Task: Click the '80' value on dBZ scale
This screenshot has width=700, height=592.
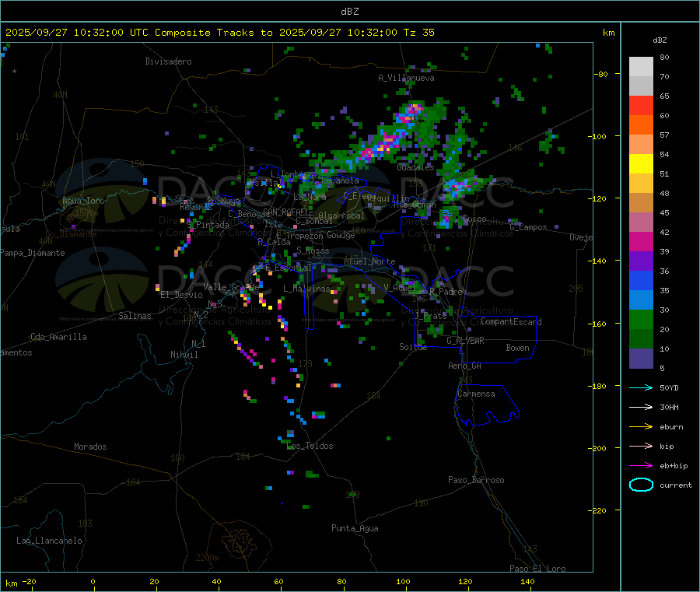Action: pos(664,57)
